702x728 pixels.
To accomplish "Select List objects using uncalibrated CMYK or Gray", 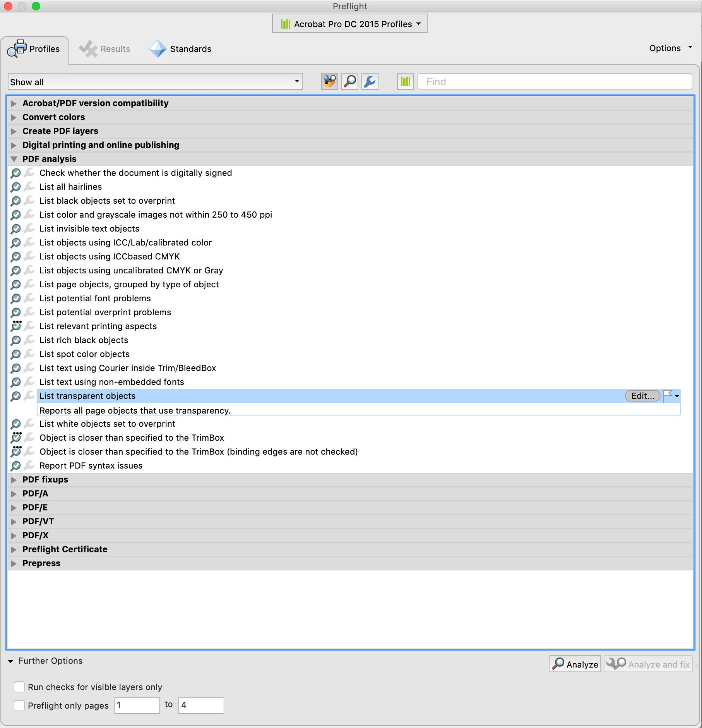I will point(131,270).
